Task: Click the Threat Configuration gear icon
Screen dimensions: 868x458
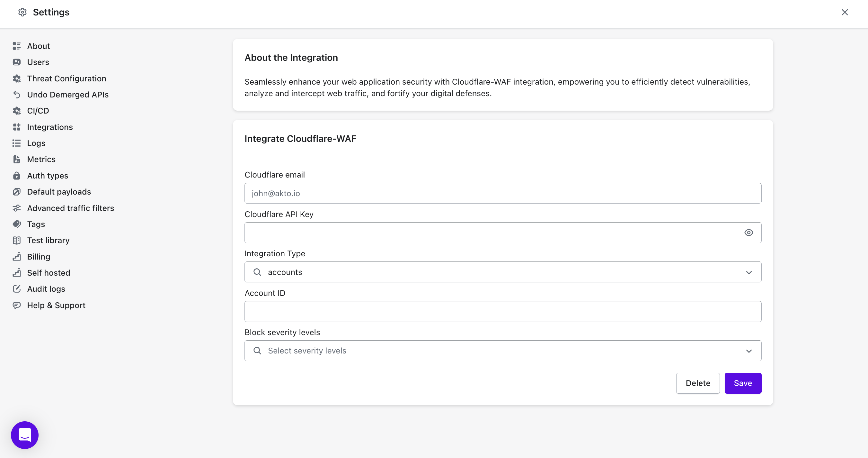Action: click(x=17, y=78)
